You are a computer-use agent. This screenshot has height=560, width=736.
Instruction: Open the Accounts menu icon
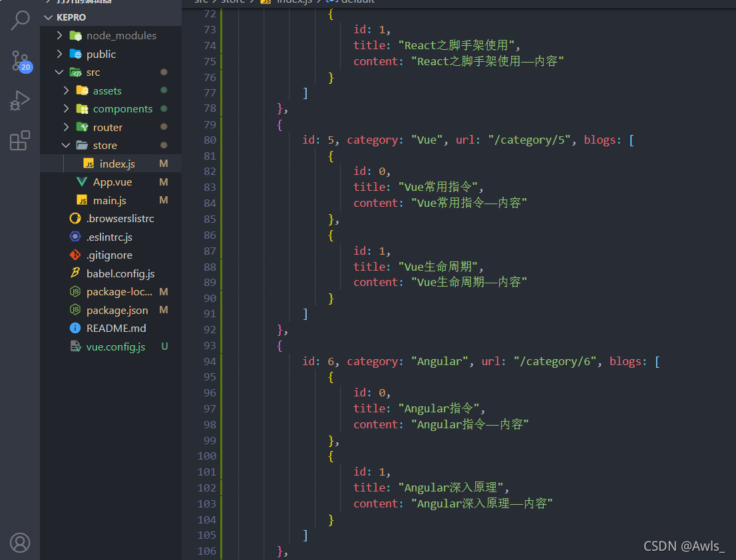(20, 543)
